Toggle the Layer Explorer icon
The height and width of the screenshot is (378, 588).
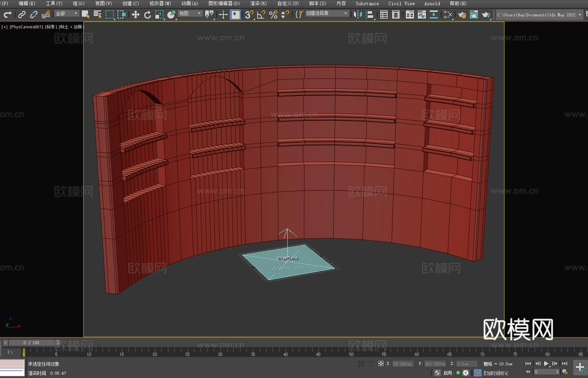[x=396, y=14]
